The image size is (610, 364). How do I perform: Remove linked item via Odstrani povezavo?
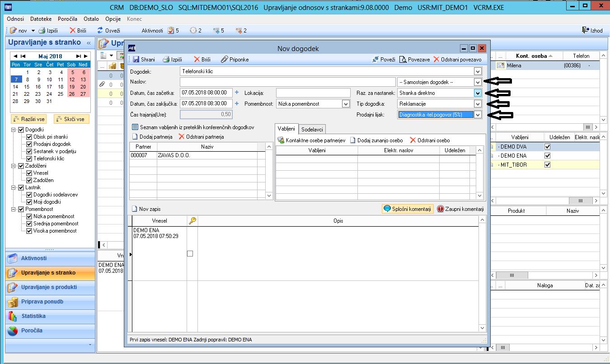pos(457,59)
